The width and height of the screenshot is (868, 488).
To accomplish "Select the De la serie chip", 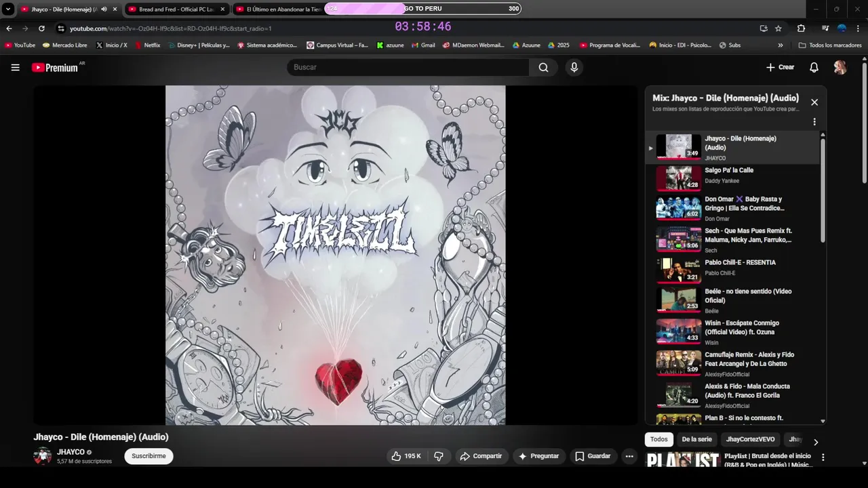I will coord(696,439).
